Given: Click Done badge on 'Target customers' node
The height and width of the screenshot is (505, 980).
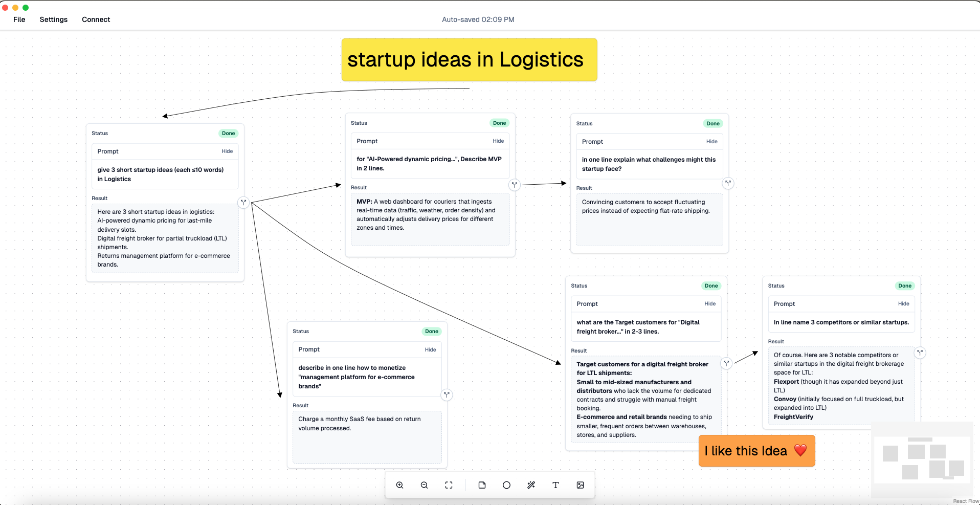Looking at the screenshot, I should (711, 286).
